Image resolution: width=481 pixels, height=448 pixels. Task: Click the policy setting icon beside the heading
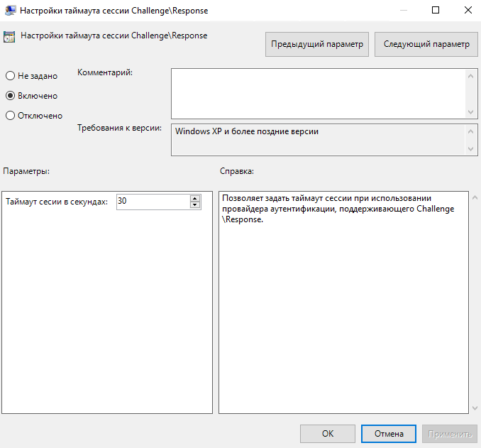[x=10, y=37]
